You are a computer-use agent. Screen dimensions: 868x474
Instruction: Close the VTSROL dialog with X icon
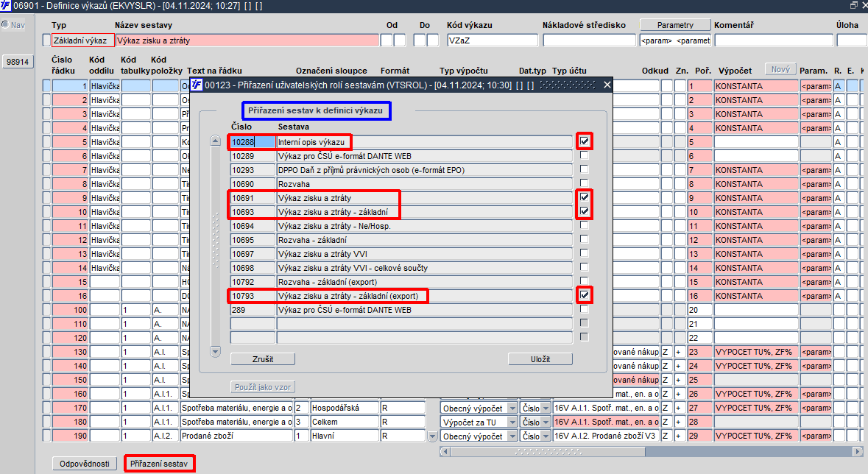click(x=607, y=85)
